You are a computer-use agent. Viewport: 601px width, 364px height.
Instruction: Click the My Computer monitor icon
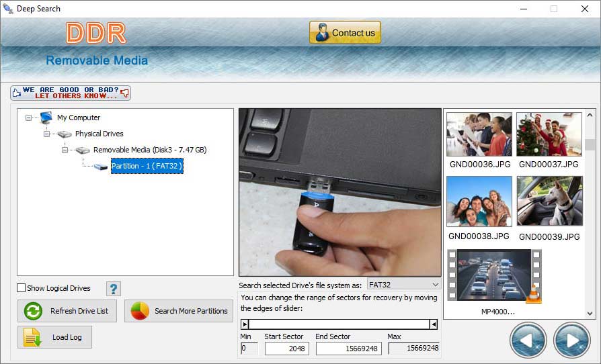pyautogui.click(x=46, y=118)
